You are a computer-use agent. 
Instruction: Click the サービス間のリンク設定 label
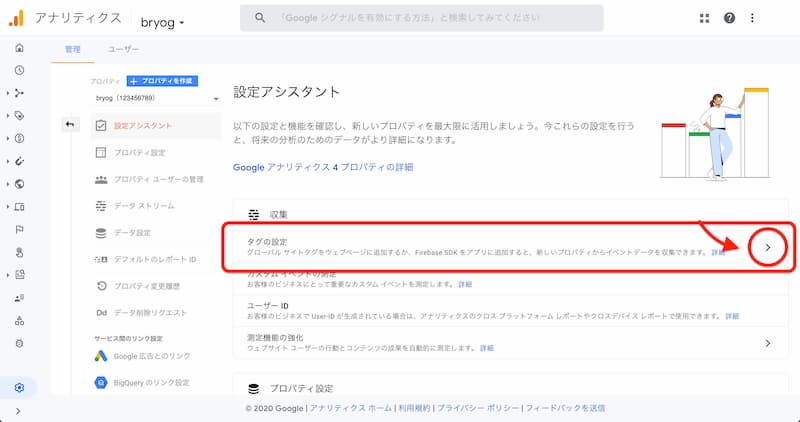[x=128, y=339]
